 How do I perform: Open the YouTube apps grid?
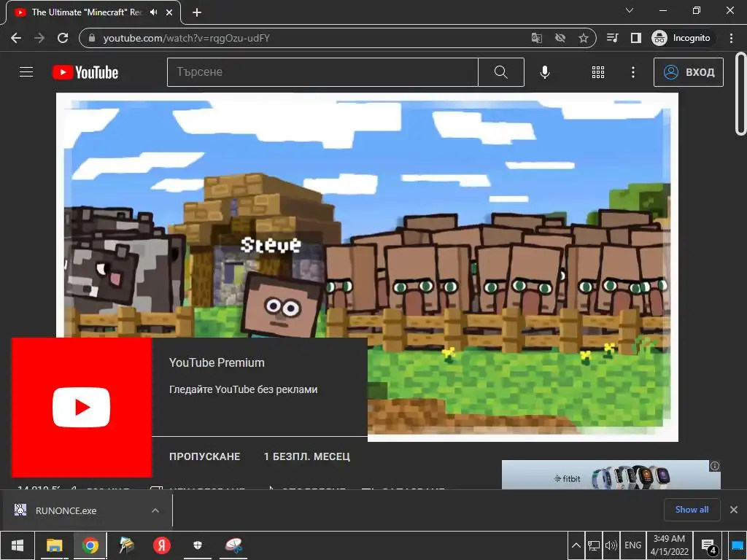(x=598, y=72)
